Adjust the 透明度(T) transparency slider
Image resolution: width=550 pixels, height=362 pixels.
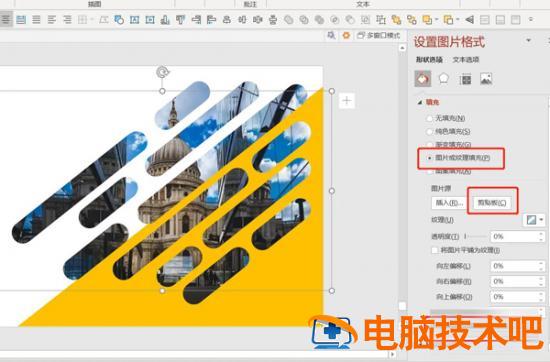(476, 236)
